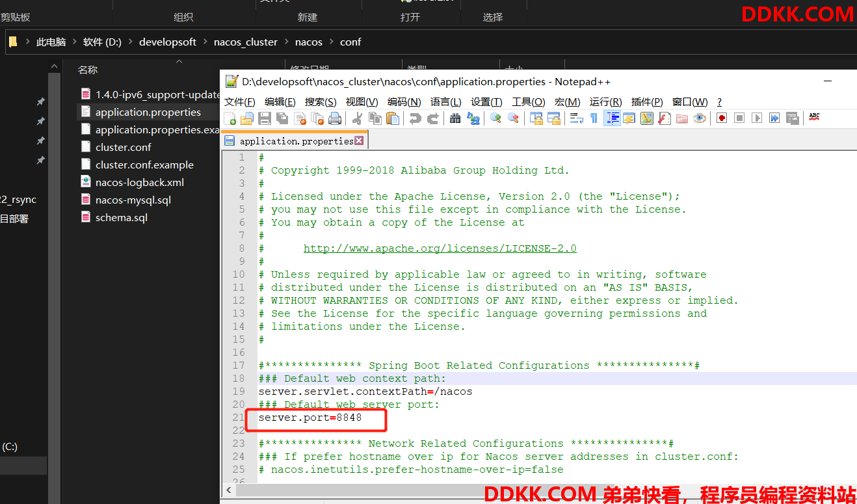Viewport: 857px width, 504px height.
Task: Toggle the indent guide toolbar icon
Action: click(x=612, y=118)
